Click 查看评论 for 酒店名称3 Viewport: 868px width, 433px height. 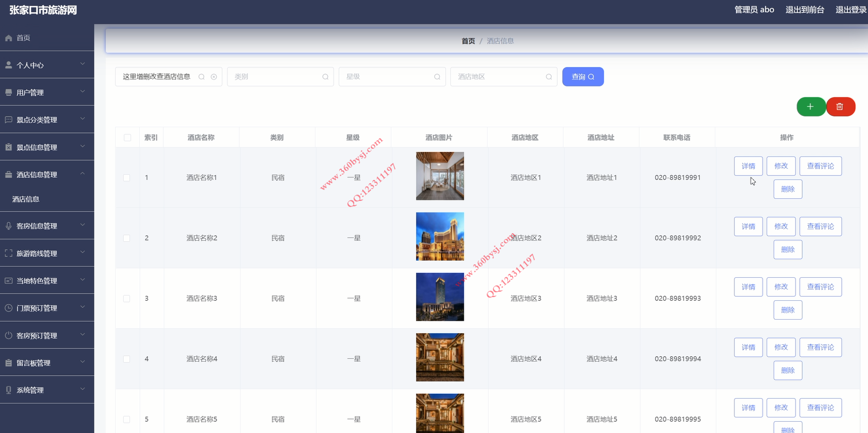pos(821,287)
